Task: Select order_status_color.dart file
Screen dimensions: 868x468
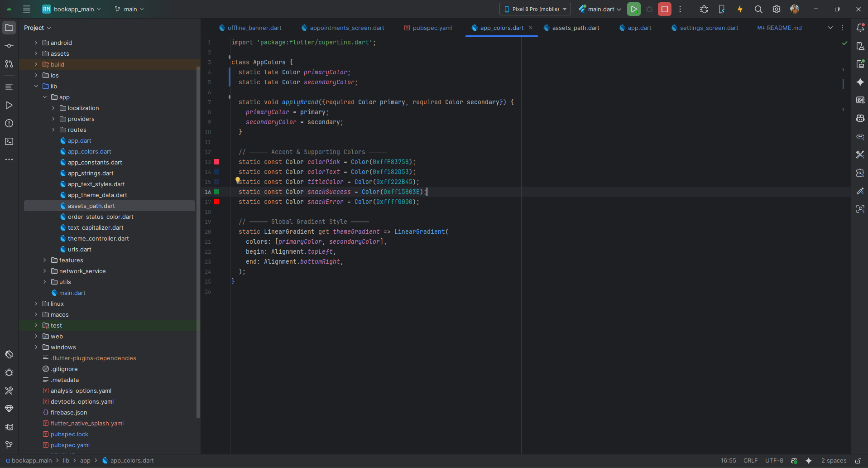Action: 101,217
